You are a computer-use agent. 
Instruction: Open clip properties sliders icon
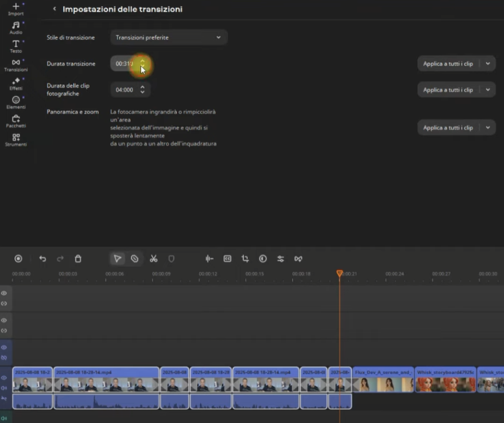[x=281, y=259]
